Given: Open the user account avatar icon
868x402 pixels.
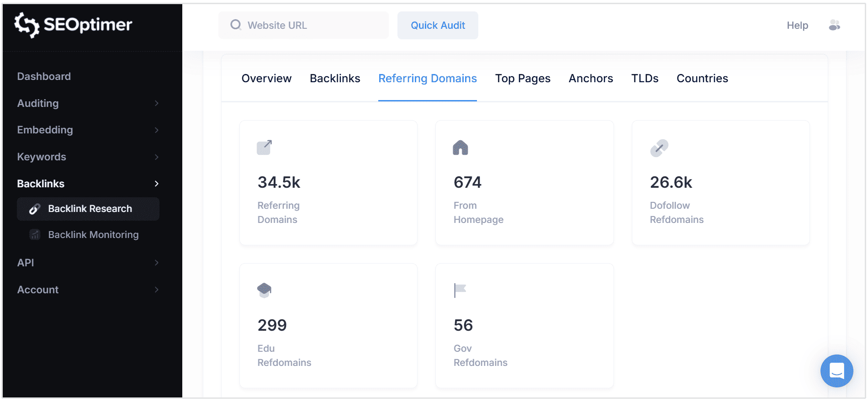Looking at the screenshot, I should coord(835,25).
